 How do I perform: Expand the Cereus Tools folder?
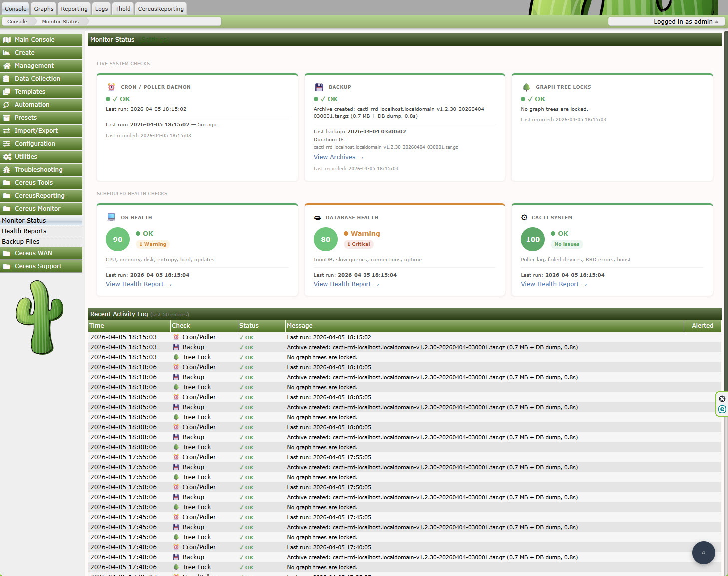coord(7,182)
